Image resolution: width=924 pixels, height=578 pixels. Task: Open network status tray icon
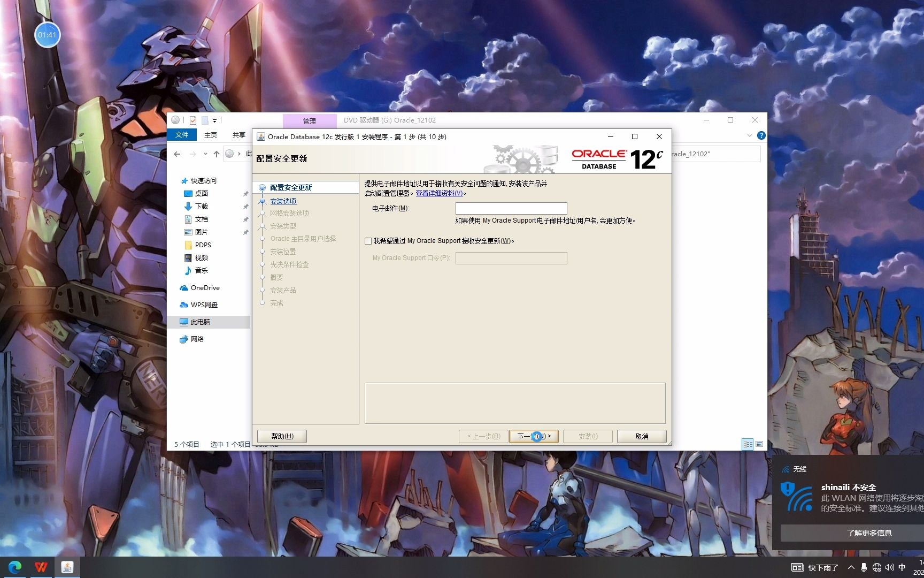coord(877,567)
